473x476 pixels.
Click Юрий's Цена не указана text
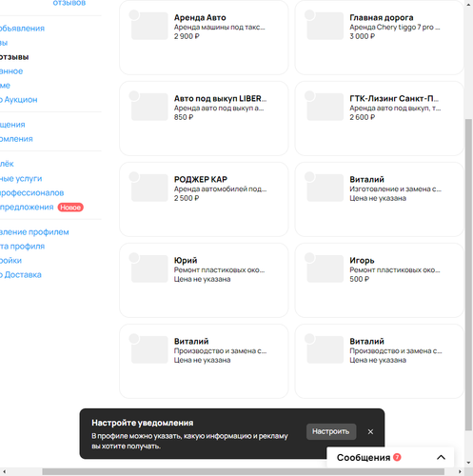tap(202, 279)
